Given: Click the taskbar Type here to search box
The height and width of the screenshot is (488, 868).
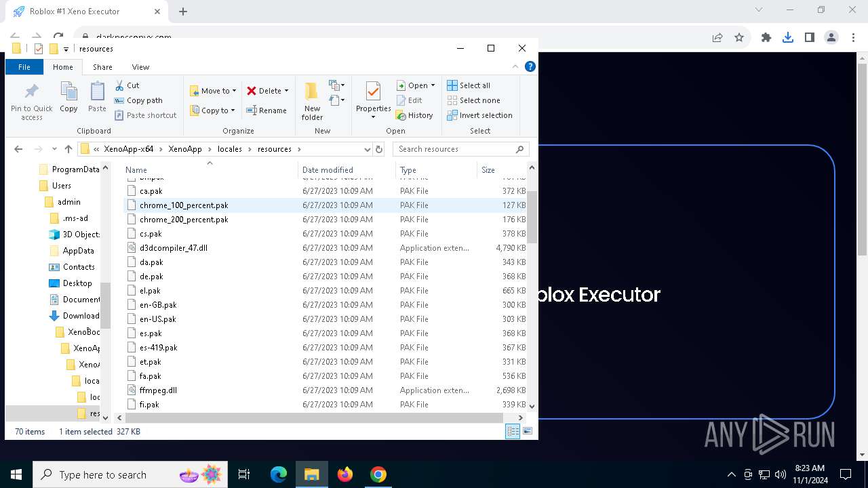Looking at the screenshot, I should 131,474.
